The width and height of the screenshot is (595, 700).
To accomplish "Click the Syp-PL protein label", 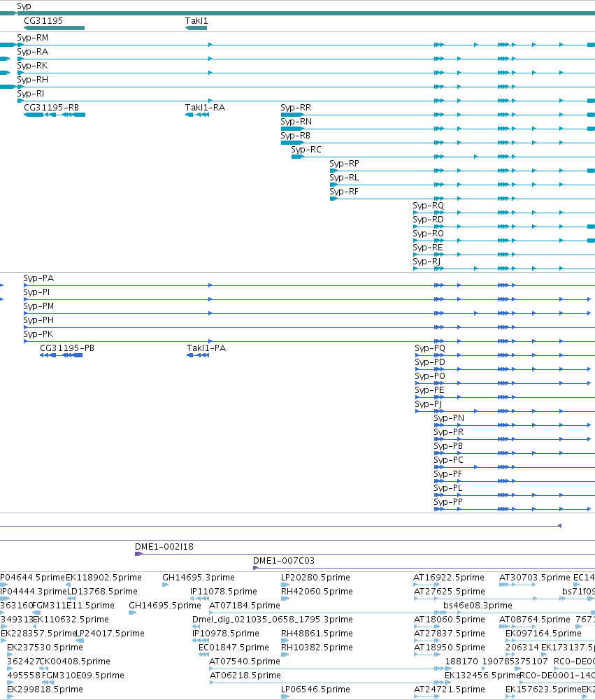I will pyautogui.click(x=447, y=488).
